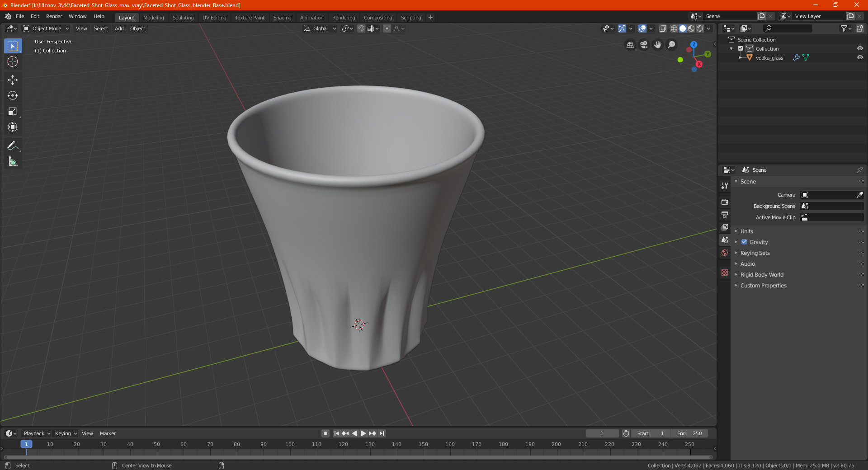Hide the Collection in viewport
The height and width of the screenshot is (470, 868).
pyautogui.click(x=860, y=48)
